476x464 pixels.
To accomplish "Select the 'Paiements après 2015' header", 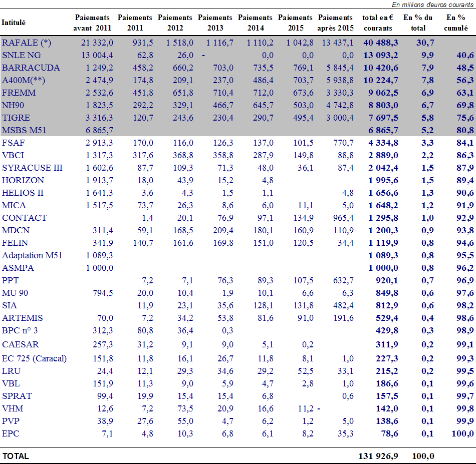I will click(x=335, y=23).
